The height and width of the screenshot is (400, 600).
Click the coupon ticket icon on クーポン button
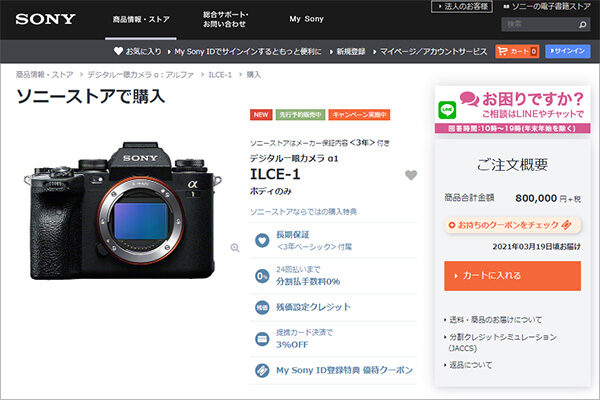click(567, 225)
